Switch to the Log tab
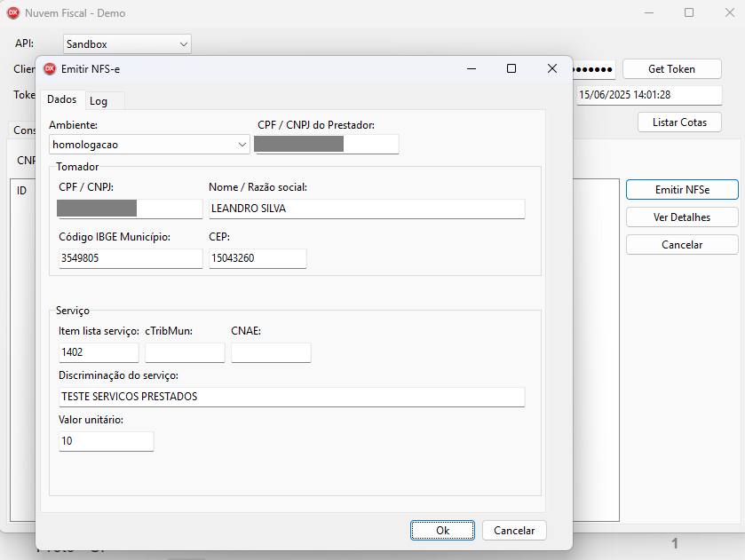This screenshot has width=745, height=560. [99, 101]
